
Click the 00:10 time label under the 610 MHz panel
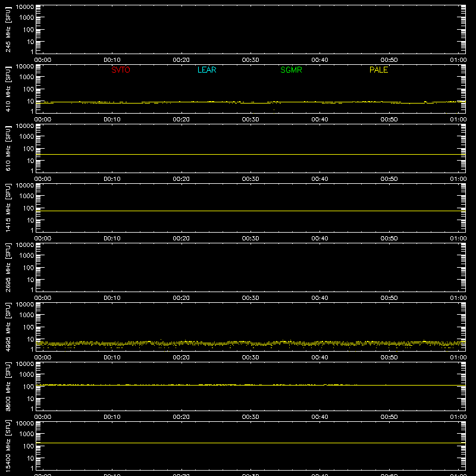[x=112, y=179]
